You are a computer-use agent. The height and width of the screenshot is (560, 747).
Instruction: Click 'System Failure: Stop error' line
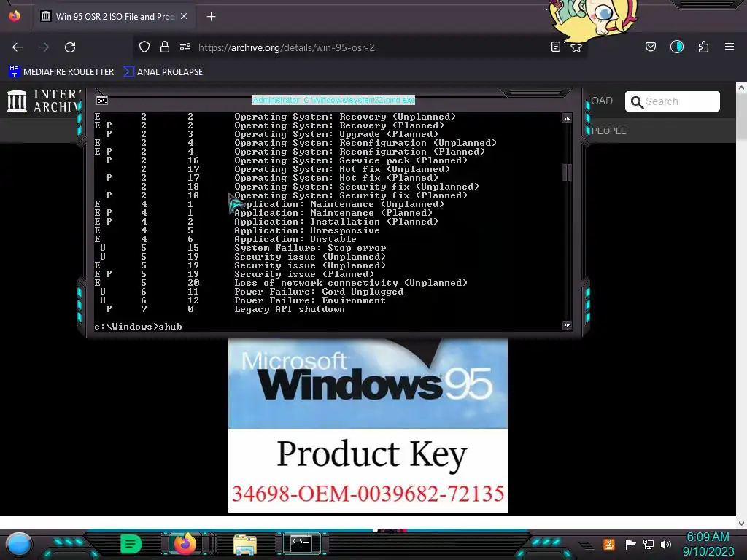click(310, 248)
